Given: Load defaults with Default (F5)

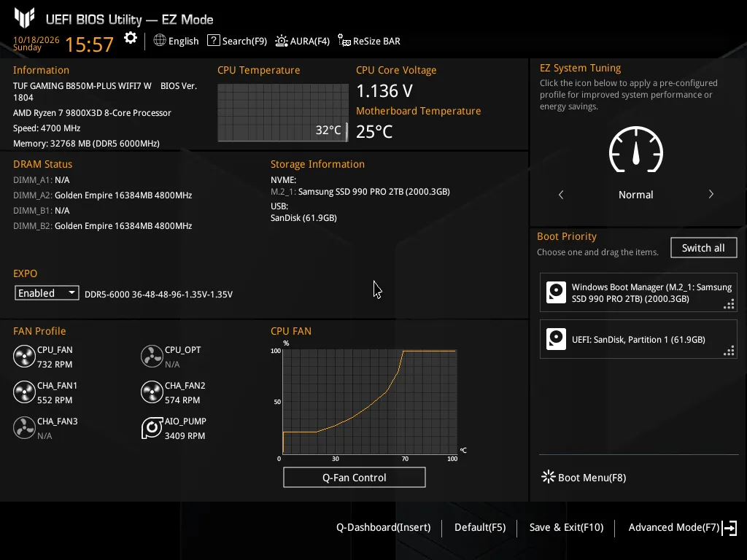Looking at the screenshot, I should click(480, 527).
